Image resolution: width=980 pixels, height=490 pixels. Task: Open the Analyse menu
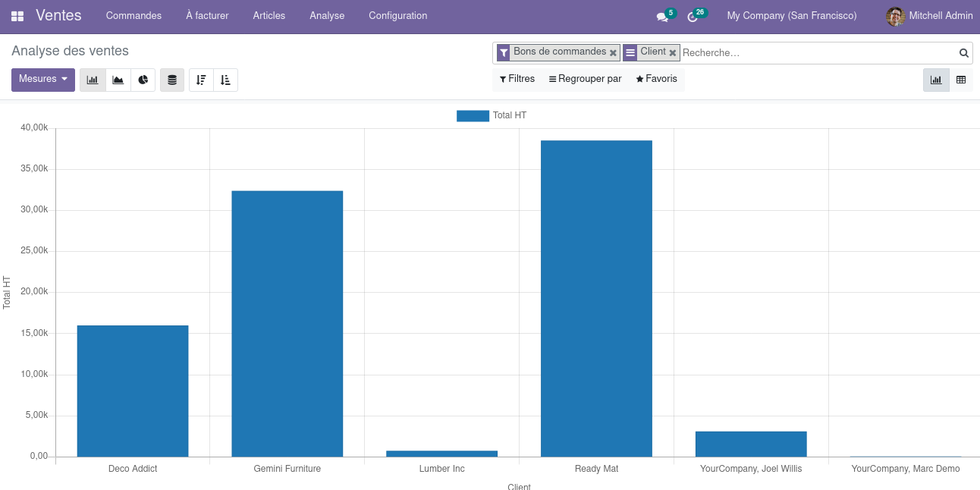click(327, 16)
